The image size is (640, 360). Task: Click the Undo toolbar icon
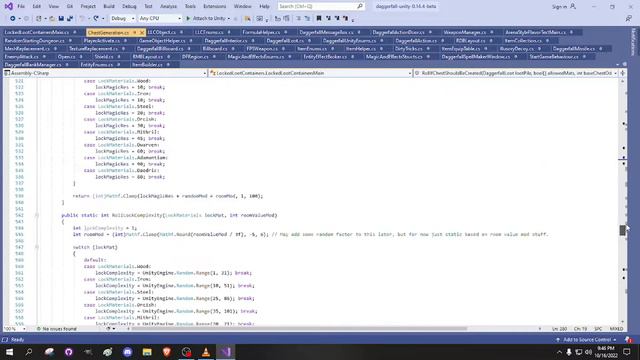82,18
